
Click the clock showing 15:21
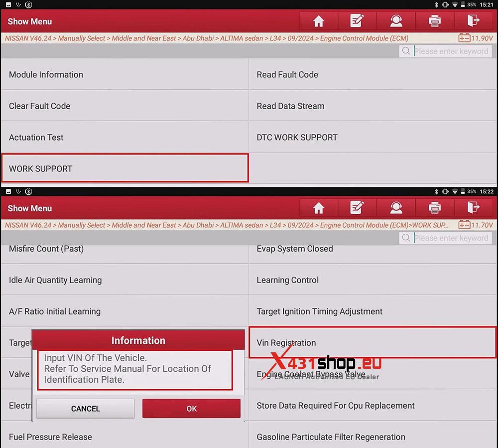click(x=487, y=4)
